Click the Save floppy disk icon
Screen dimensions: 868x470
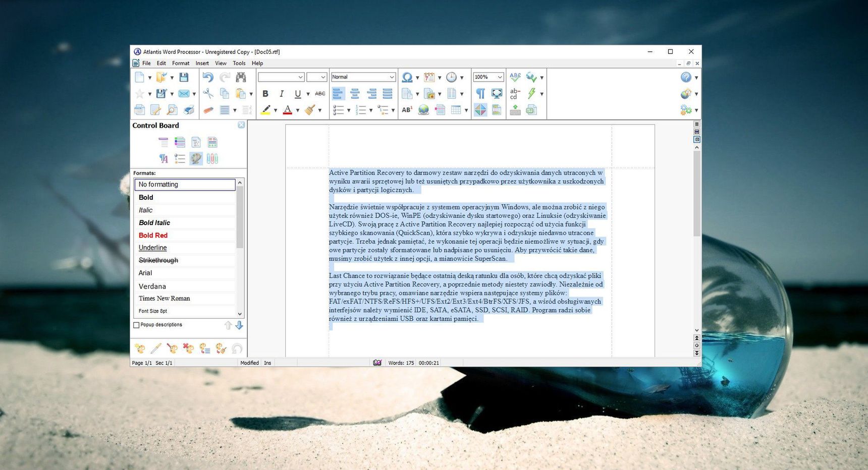point(184,77)
